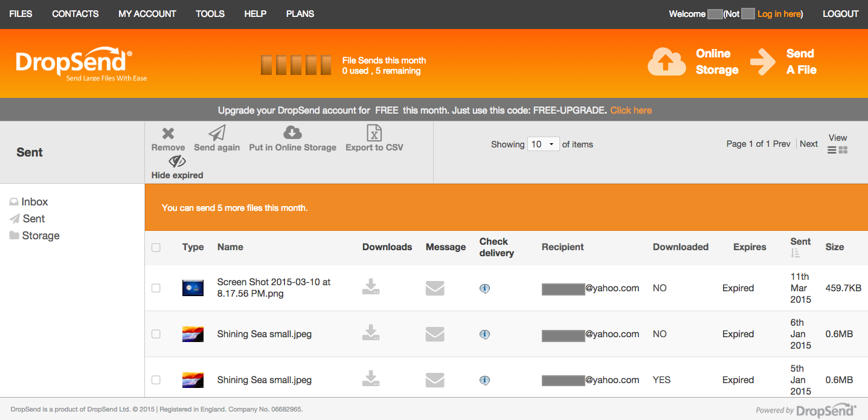Screen dimensions: 868x420
Task: Click the File Sends usage meter
Action: [x=296, y=64]
